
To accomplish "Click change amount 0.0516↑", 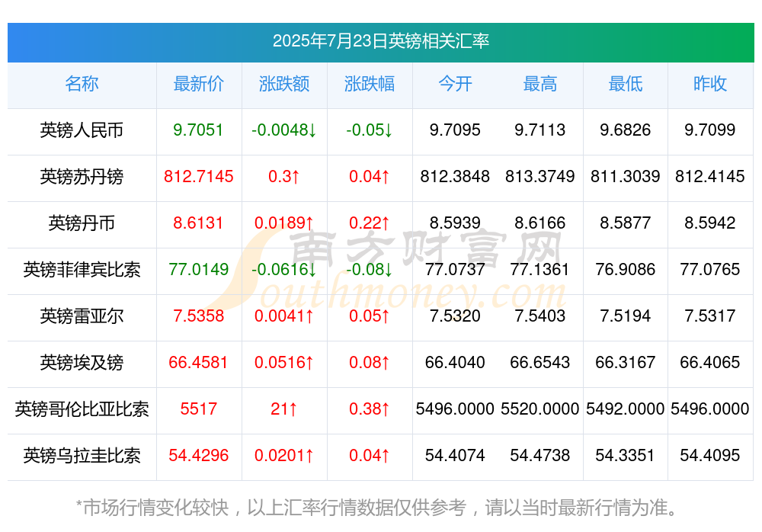I will pyautogui.click(x=283, y=362).
